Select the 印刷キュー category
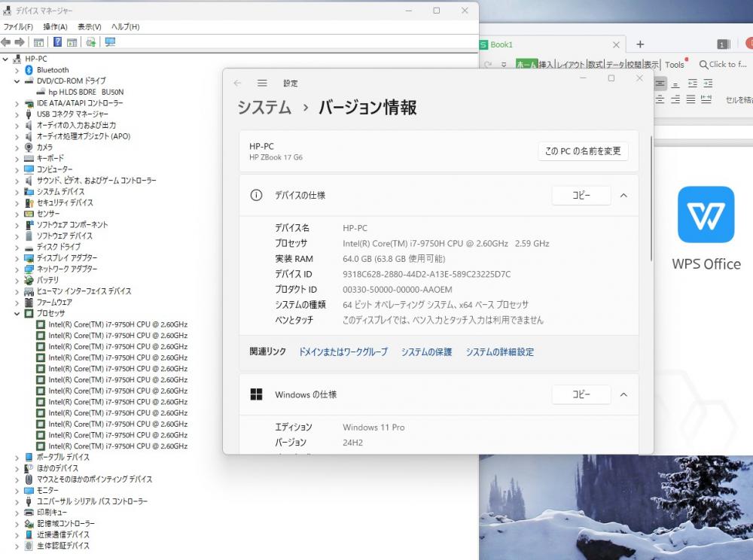Viewport: 753px width, 560px height. click(52, 513)
